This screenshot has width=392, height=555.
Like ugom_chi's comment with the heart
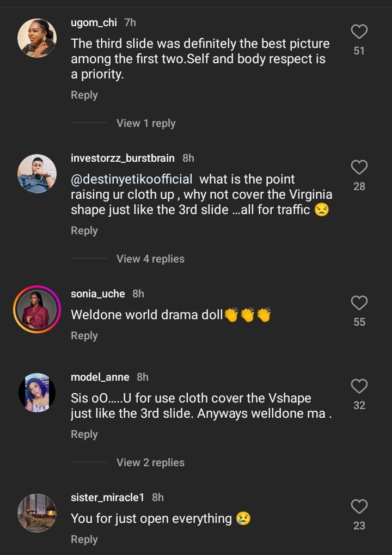(359, 32)
